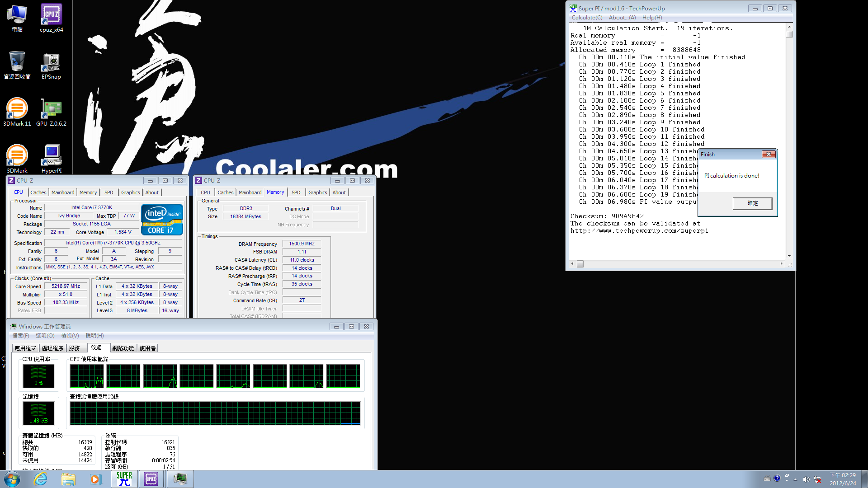
Task: Open the GPU-Z.0.6.2 desktop shortcut
Action: click(51, 112)
